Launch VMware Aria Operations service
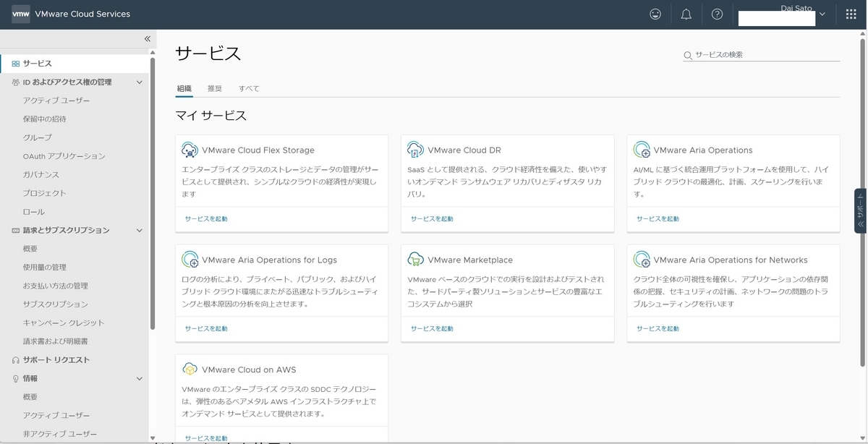The width and height of the screenshot is (868, 444). [x=658, y=218]
